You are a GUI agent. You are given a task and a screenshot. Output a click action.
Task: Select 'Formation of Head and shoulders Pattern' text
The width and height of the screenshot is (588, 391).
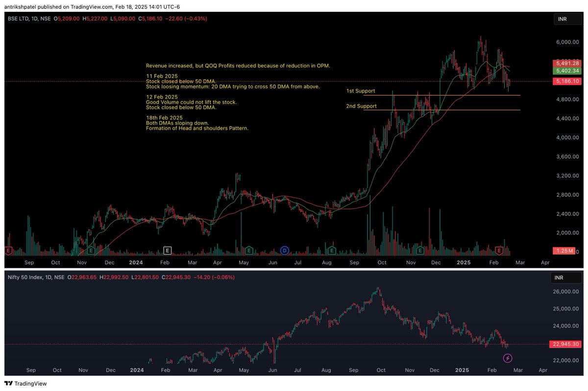point(197,128)
